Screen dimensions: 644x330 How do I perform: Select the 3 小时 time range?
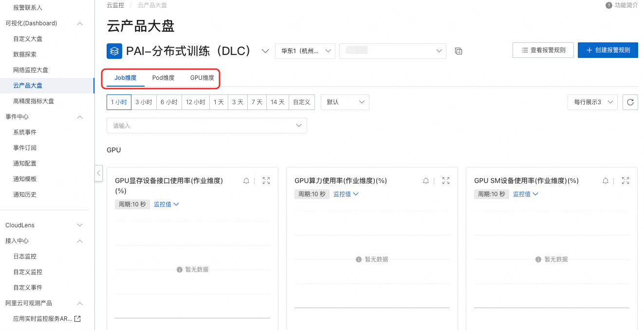point(144,102)
